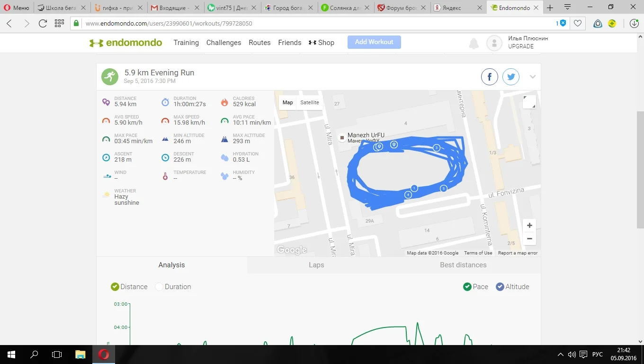Click the Endomondo logo
Viewport: 644px width, 364px height.
[x=125, y=43]
